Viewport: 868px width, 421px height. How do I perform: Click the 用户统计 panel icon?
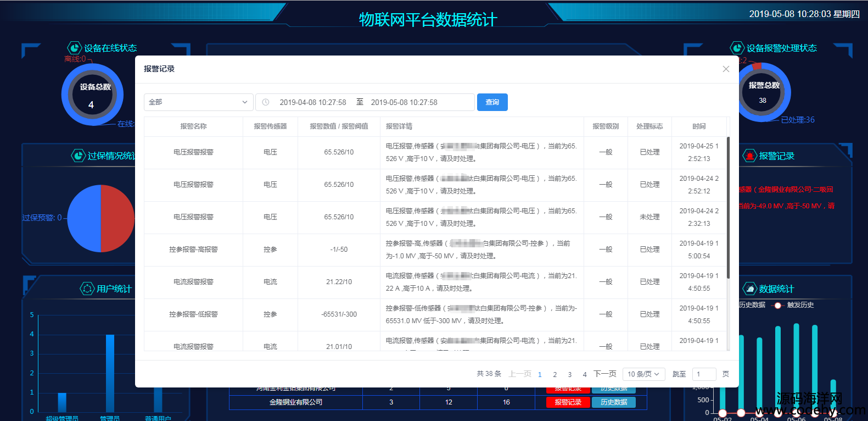(x=87, y=289)
